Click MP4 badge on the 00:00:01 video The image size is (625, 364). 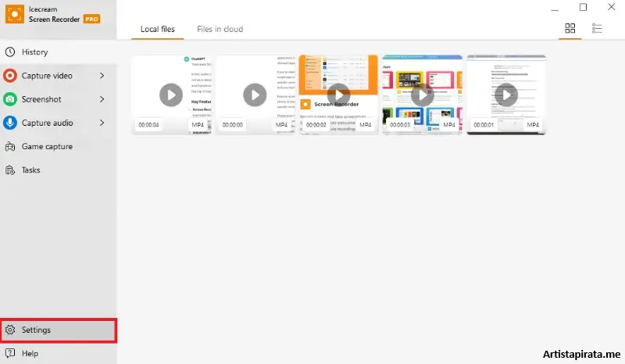[533, 125]
